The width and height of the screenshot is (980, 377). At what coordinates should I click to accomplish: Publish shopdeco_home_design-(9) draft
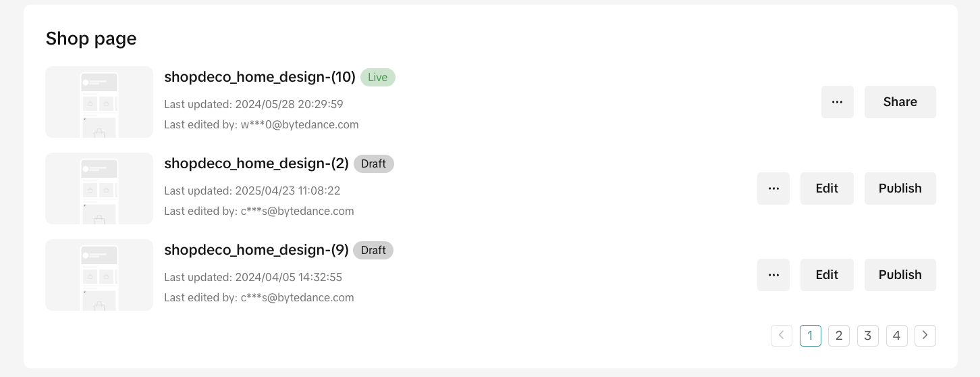tap(900, 275)
